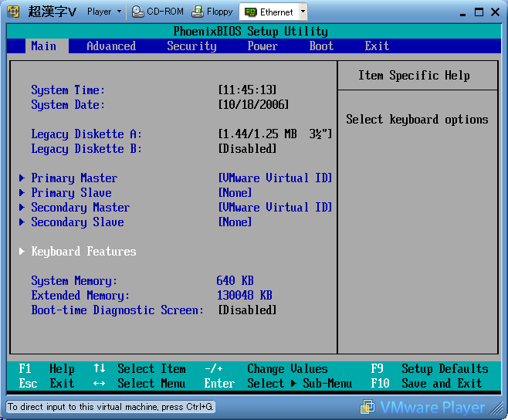
Task: Click the VMware window icon in title bar
Action: pyautogui.click(x=13, y=12)
